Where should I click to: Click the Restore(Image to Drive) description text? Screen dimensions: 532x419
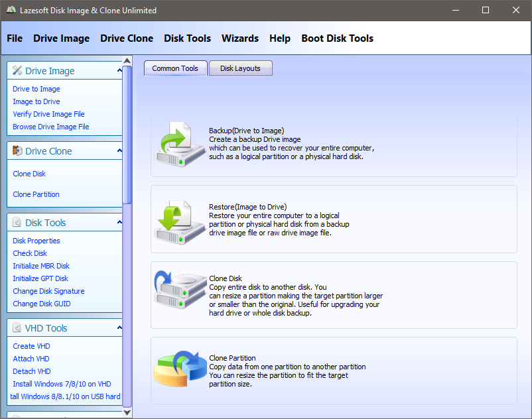pos(279,219)
